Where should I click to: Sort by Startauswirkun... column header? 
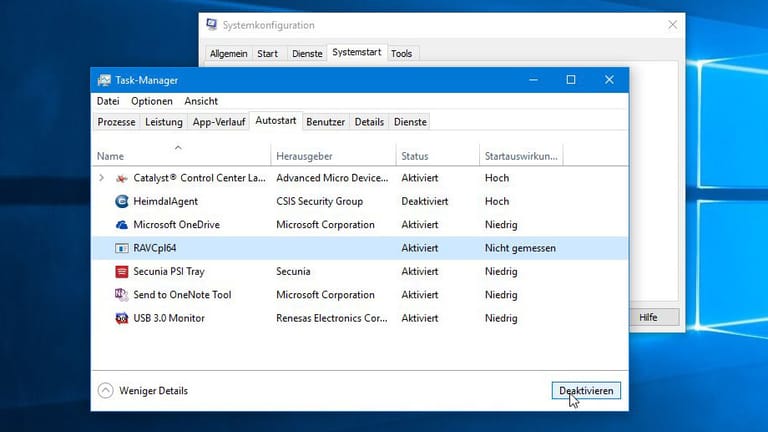(x=521, y=156)
